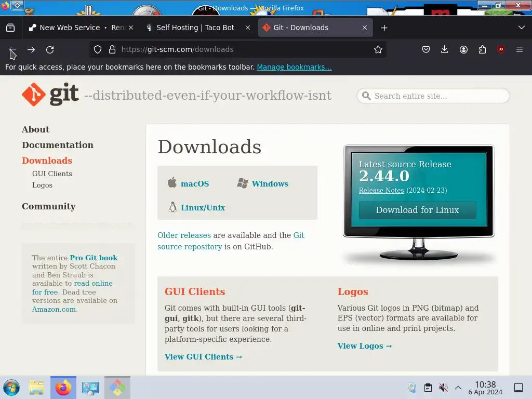
Task: Open the Git source repository link
Action: coord(231,241)
